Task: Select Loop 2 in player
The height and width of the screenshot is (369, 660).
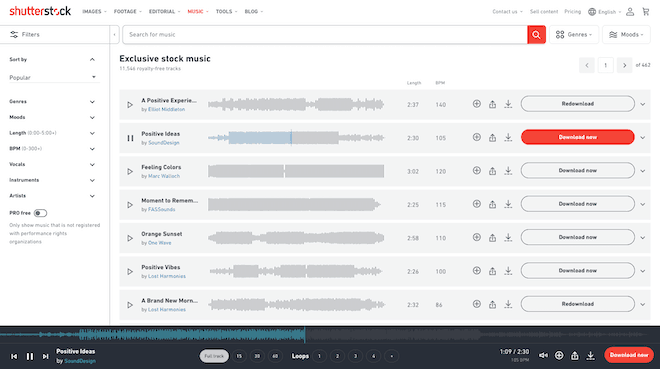Action: pos(337,356)
